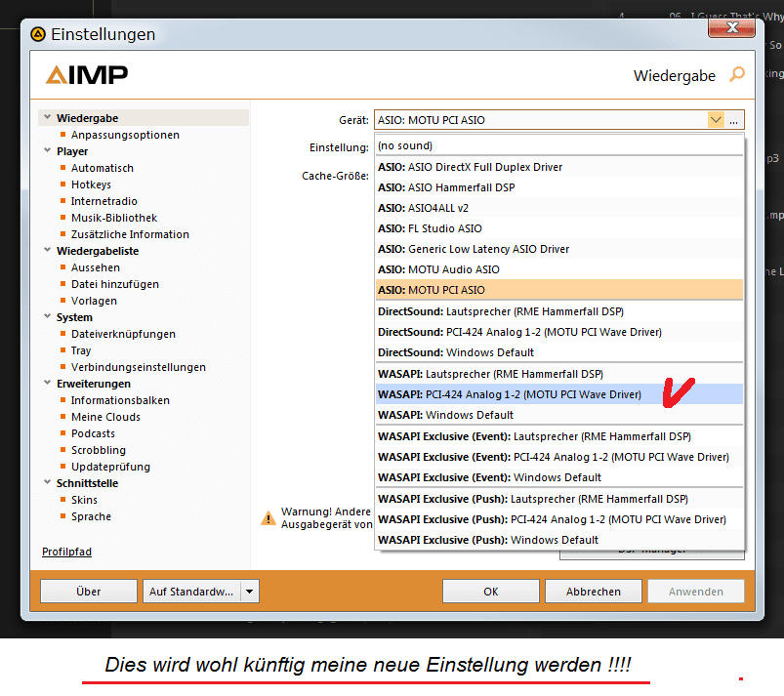
Task: Collapse the Player tree section
Action: tap(48, 150)
